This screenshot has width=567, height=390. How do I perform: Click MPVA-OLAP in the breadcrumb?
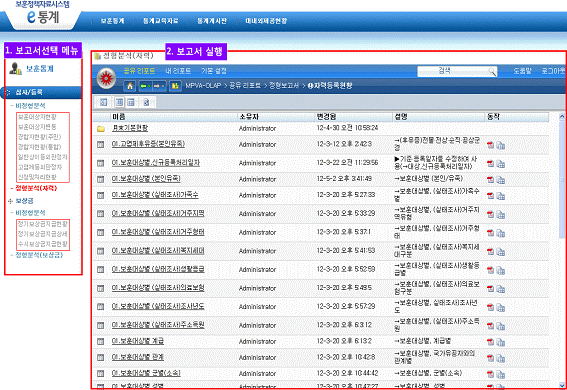[203, 86]
